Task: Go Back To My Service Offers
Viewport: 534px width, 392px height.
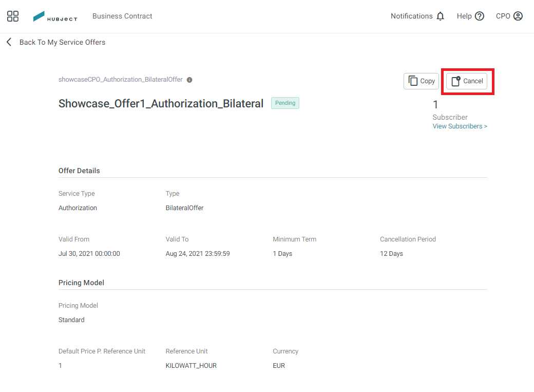Action: 62,42
